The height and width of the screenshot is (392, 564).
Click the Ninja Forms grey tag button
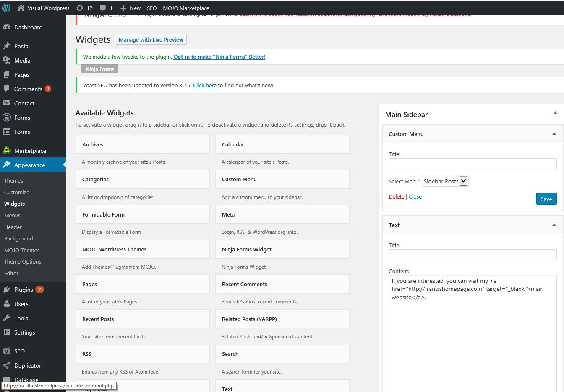(100, 69)
